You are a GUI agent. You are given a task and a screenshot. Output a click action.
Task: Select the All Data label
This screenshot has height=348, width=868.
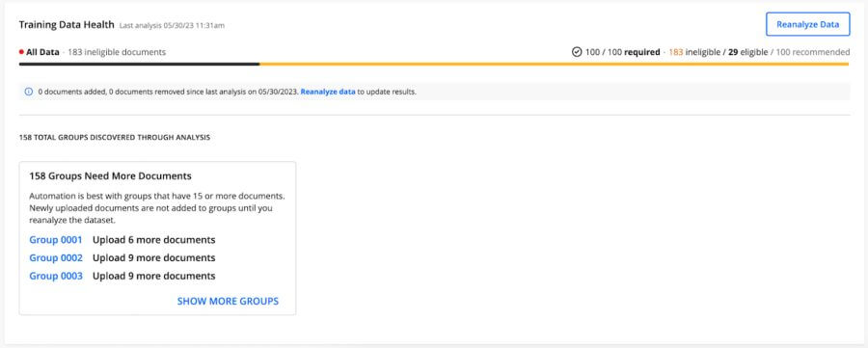click(x=42, y=52)
